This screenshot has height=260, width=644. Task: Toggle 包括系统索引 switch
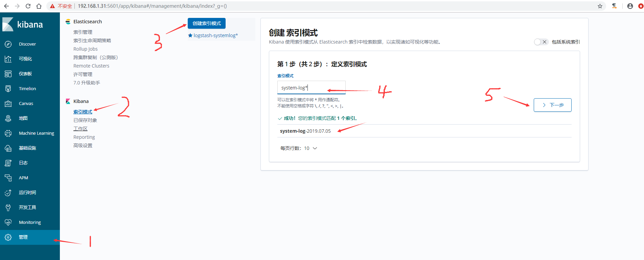pos(541,42)
